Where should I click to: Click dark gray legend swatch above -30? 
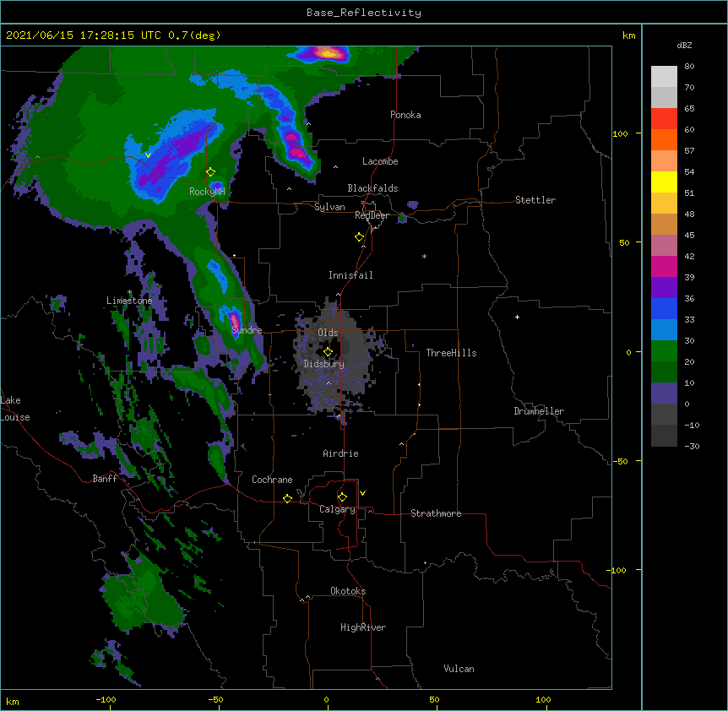point(664,436)
